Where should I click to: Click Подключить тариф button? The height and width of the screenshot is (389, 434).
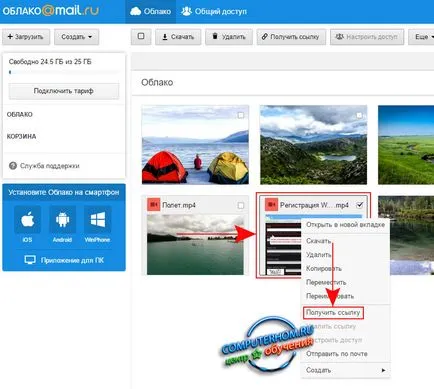pyautogui.click(x=64, y=91)
